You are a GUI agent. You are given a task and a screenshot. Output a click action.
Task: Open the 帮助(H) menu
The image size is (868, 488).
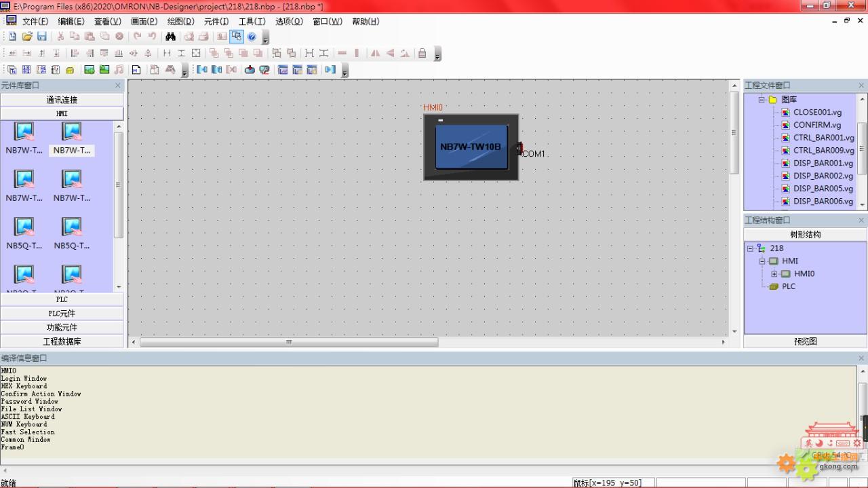[366, 21]
